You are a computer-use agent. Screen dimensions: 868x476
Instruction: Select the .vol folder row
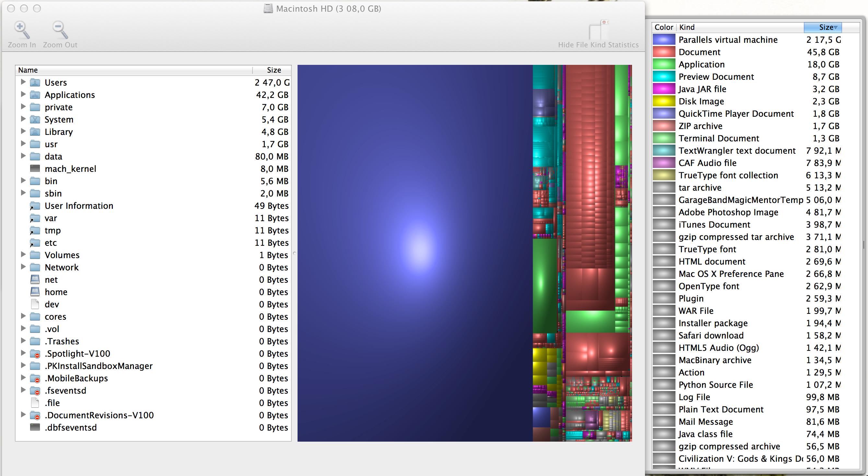pyautogui.click(x=153, y=329)
